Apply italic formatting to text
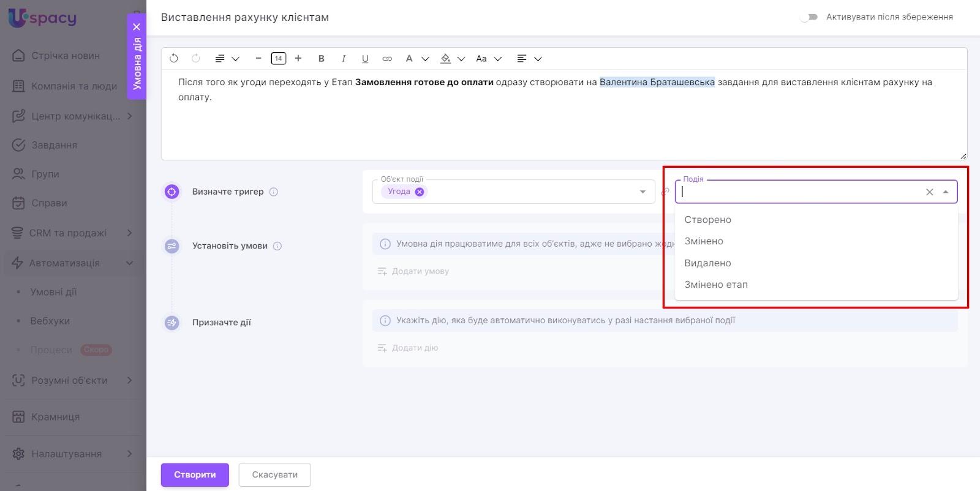Image resolution: width=980 pixels, height=491 pixels. click(x=343, y=59)
